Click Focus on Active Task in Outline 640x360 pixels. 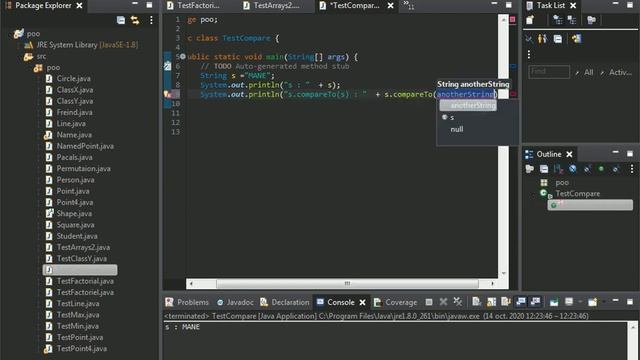(530, 169)
